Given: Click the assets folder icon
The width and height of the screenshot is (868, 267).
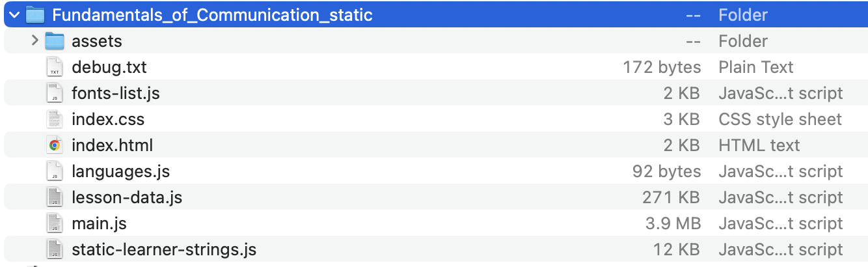Looking at the screenshot, I should [55, 41].
